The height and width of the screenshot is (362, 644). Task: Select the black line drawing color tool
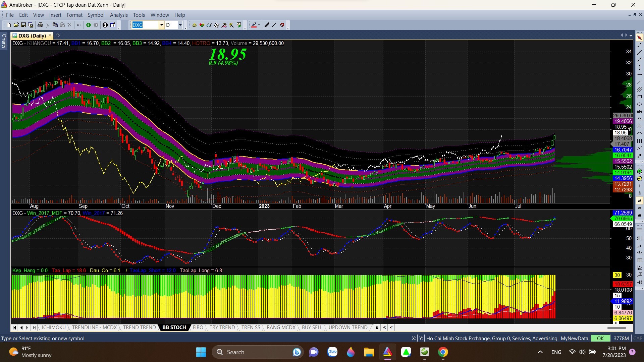click(x=267, y=25)
